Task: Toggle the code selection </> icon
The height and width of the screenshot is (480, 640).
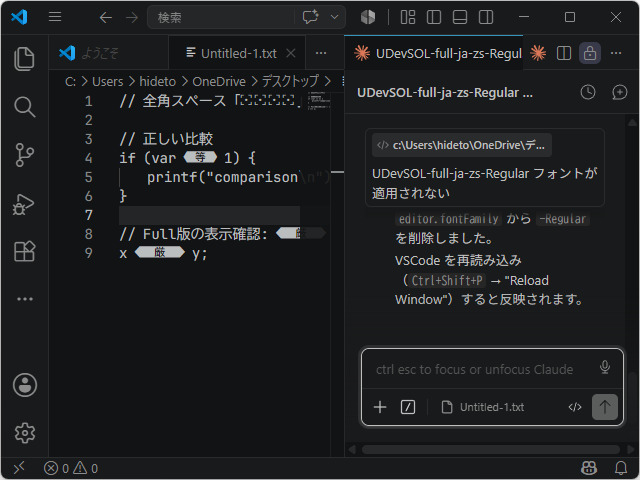Action: click(575, 407)
